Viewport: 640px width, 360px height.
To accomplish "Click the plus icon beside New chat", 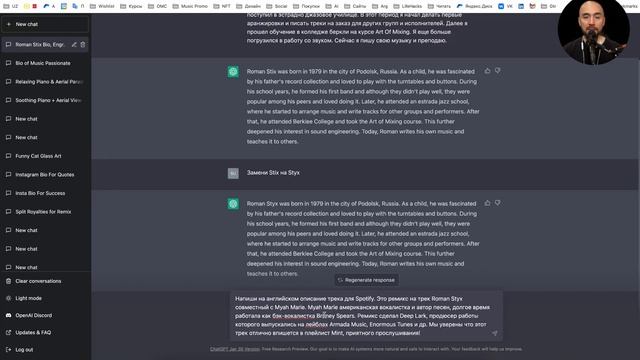I will 9,24.
